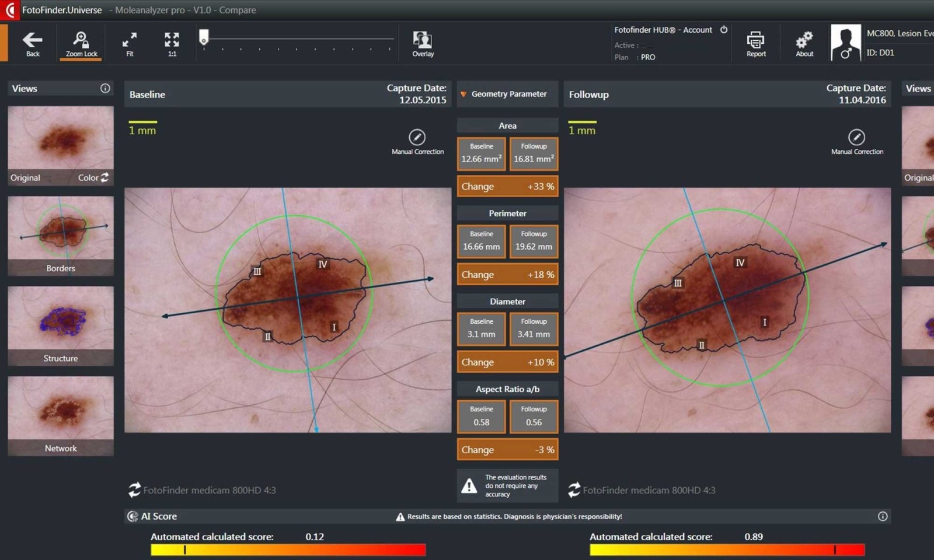Select the Network view thumbnail
Viewport: 934px width, 560px height.
click(x=61, y=415)
